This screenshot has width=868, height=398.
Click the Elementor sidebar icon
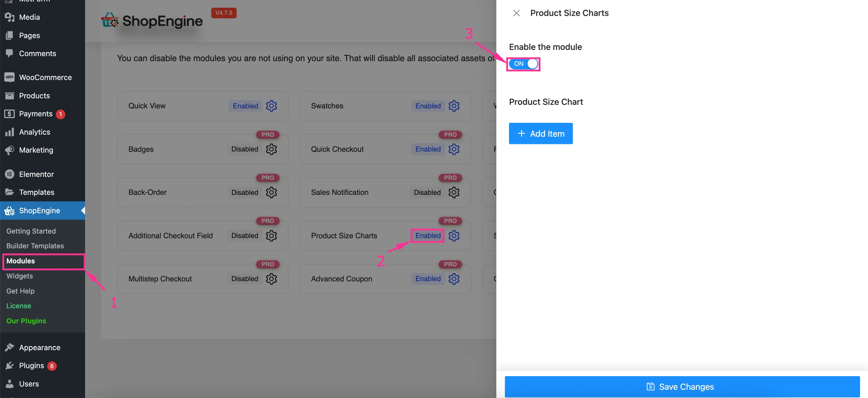(x=9, y=174)
